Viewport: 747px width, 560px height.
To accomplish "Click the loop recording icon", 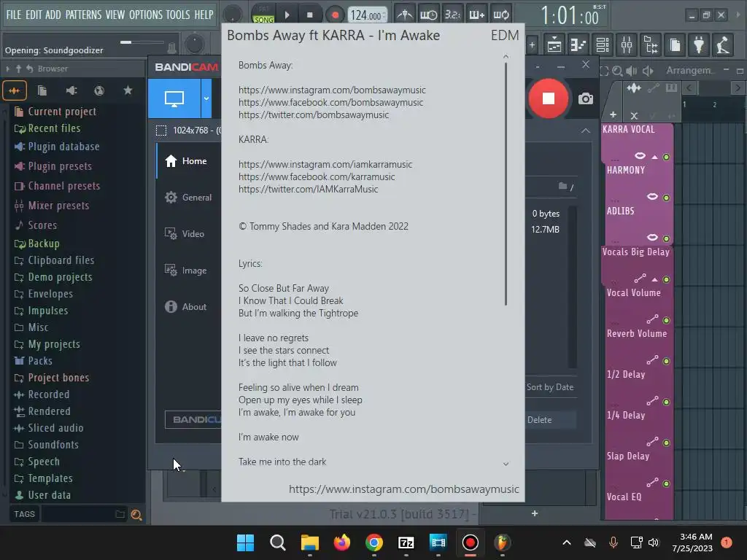I will 500,15.
